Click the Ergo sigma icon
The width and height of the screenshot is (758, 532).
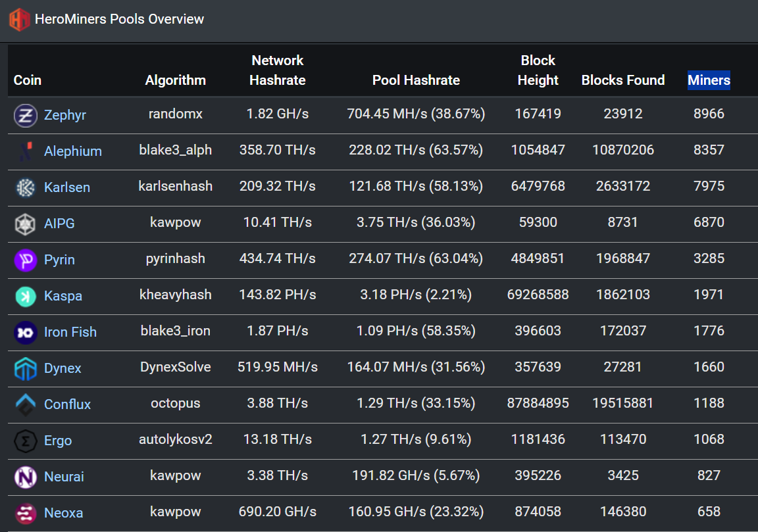click(26, 441)
